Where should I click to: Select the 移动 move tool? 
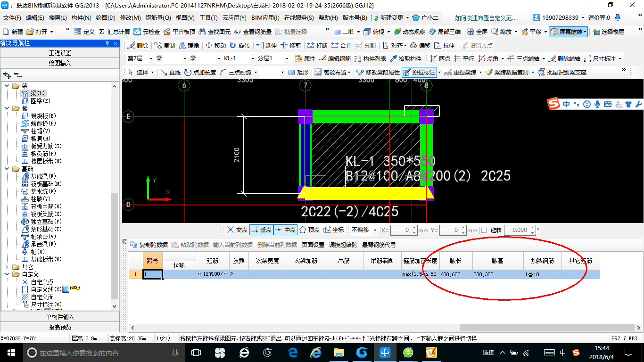point(215,46)
